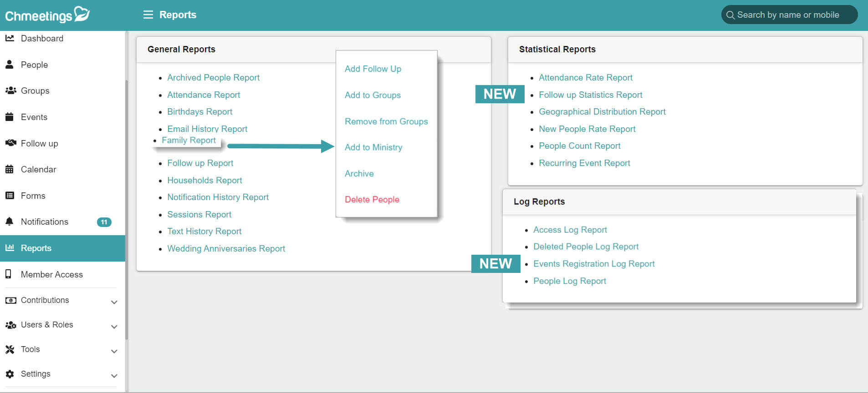Toggle the hamburger menu icon

coord(148,15)
